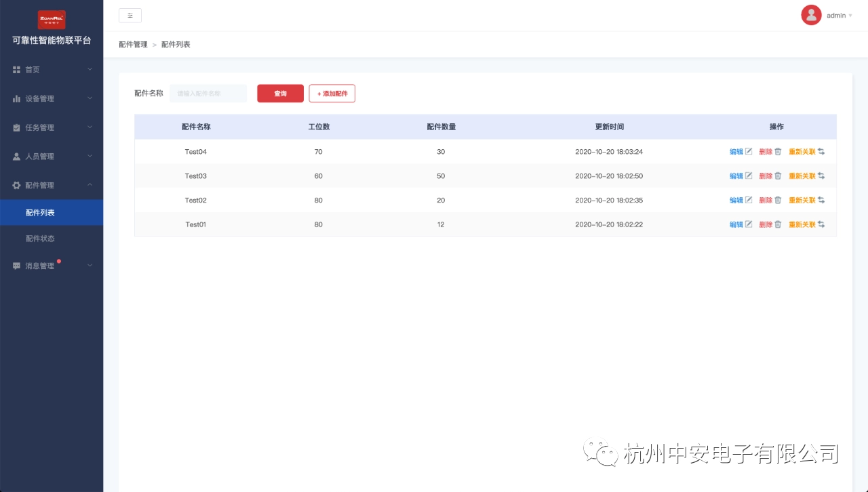Open the 消息管理 menu with notification dot

coord(52,266)
